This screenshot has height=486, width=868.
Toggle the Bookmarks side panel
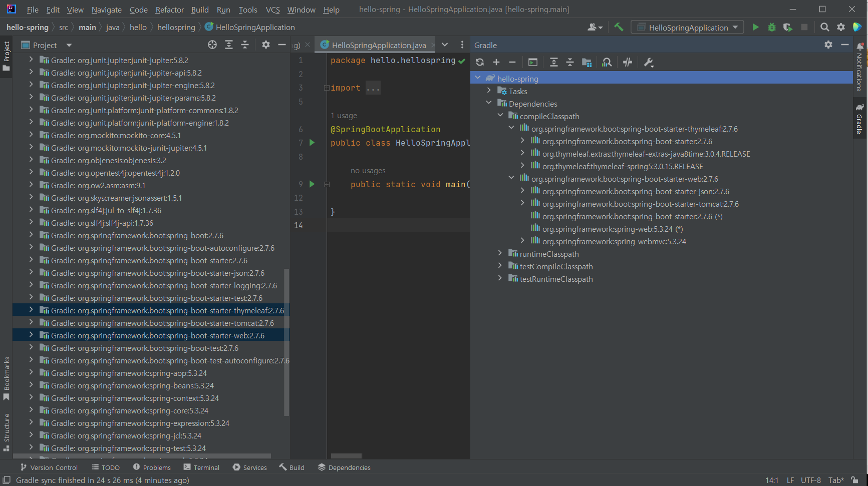(x=7, y=378)
